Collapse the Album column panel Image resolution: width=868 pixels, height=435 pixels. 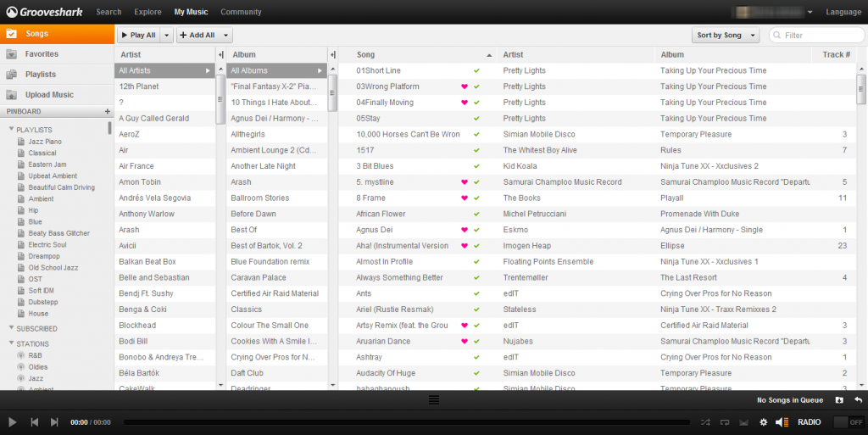pyautogui.click(x=332, y=55)
